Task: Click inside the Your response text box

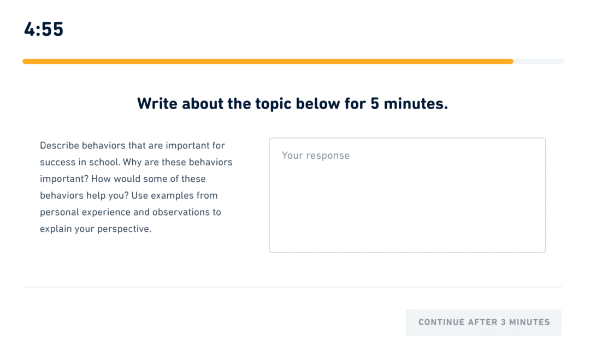Action: [x=407, y=194]
